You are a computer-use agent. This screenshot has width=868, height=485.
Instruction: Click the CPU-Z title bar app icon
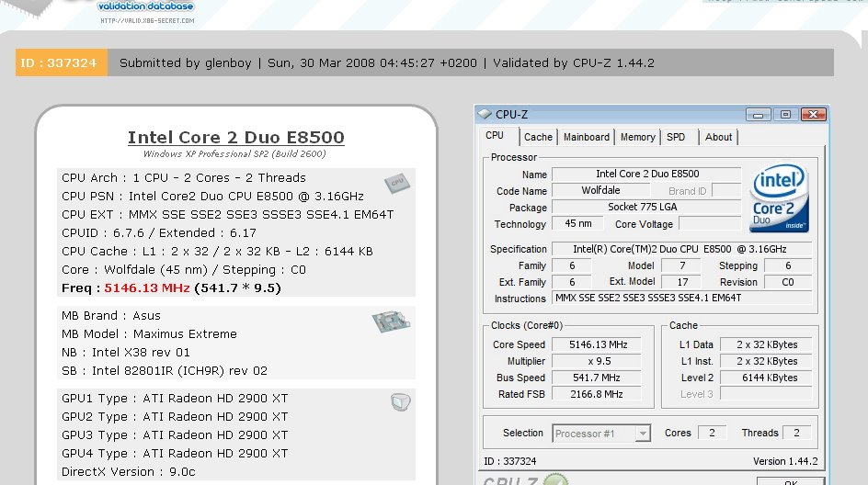click(x=485, y=115)
